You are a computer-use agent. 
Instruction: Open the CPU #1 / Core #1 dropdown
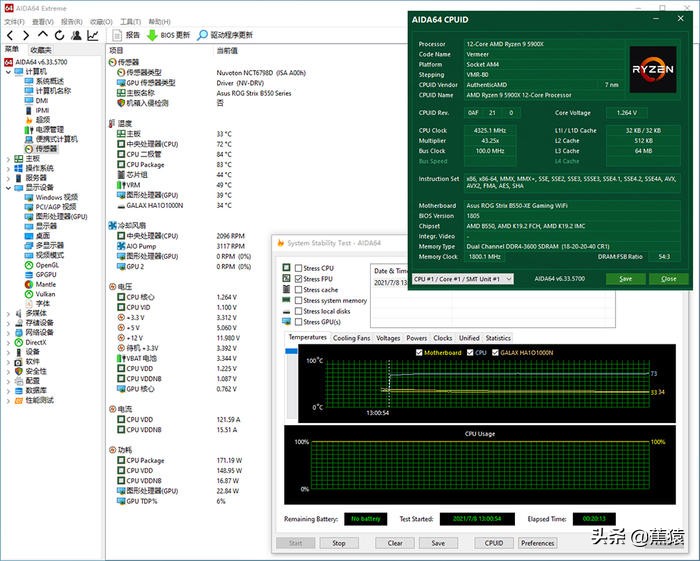point(462,279)
